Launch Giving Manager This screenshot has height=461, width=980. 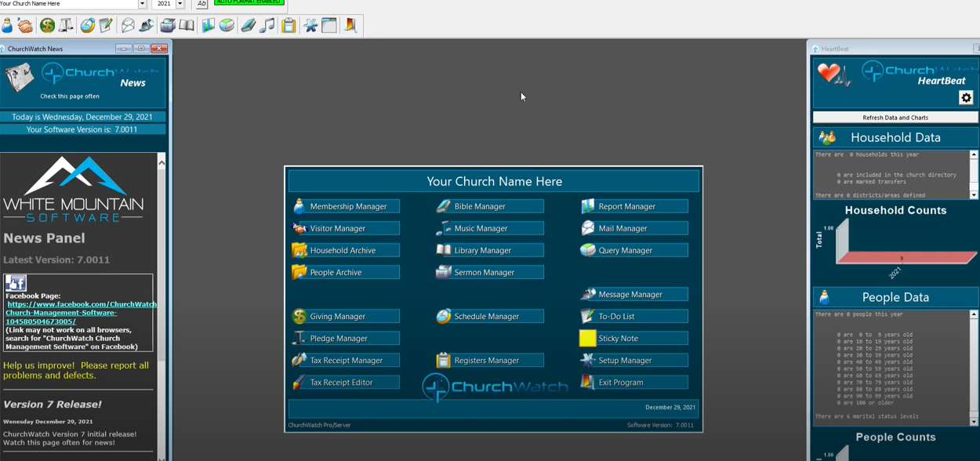[x=345, y=316]
